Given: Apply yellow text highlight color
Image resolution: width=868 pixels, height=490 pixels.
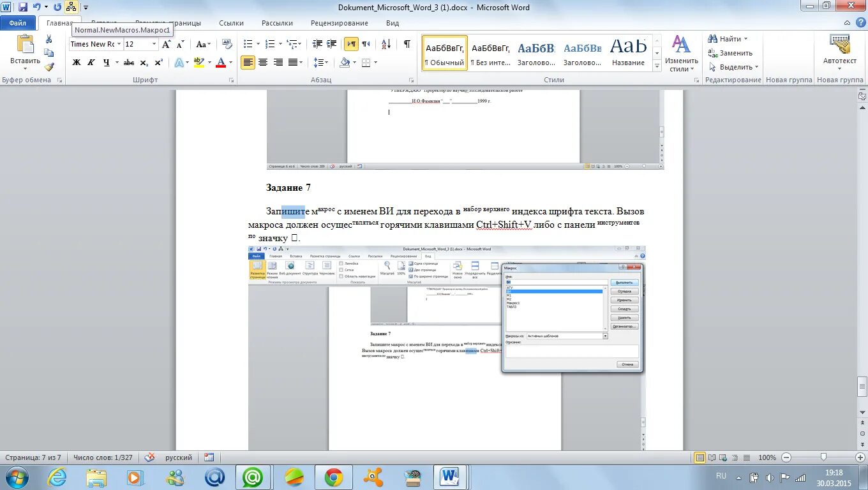Looking at the screenshot, I should coord(198,63).
